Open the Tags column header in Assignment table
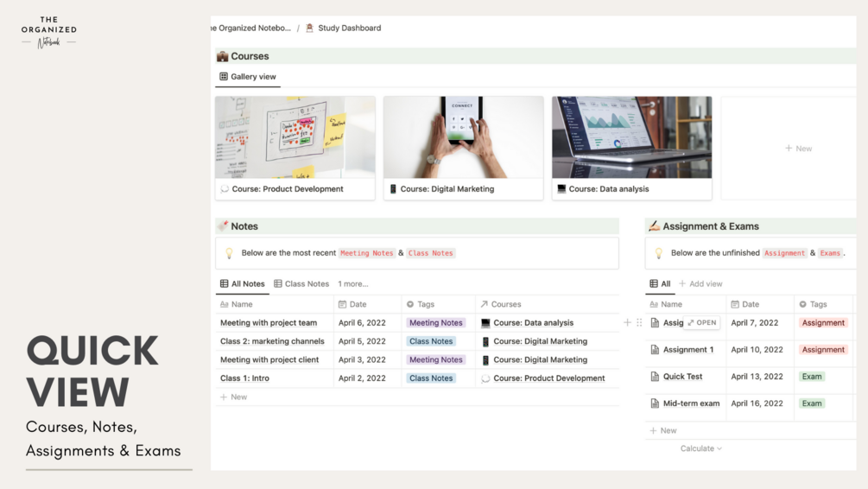This screenshot has height=489, width=868. point(824,304)
